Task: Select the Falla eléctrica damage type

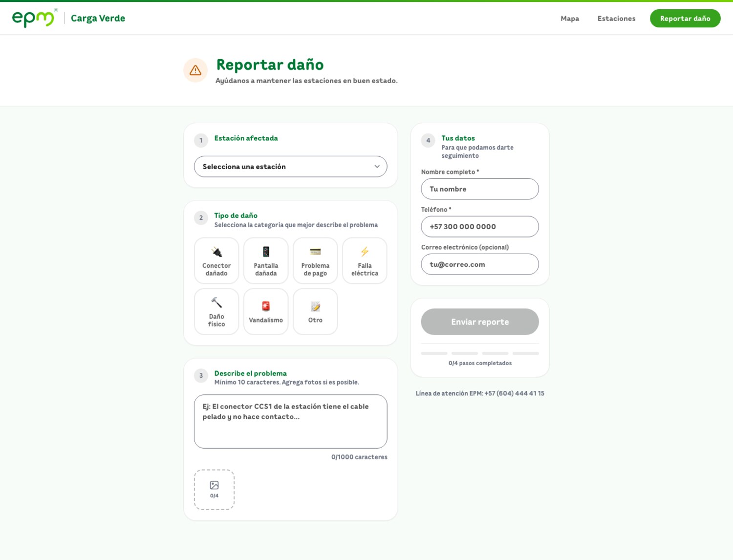Action: click(365, 261)
